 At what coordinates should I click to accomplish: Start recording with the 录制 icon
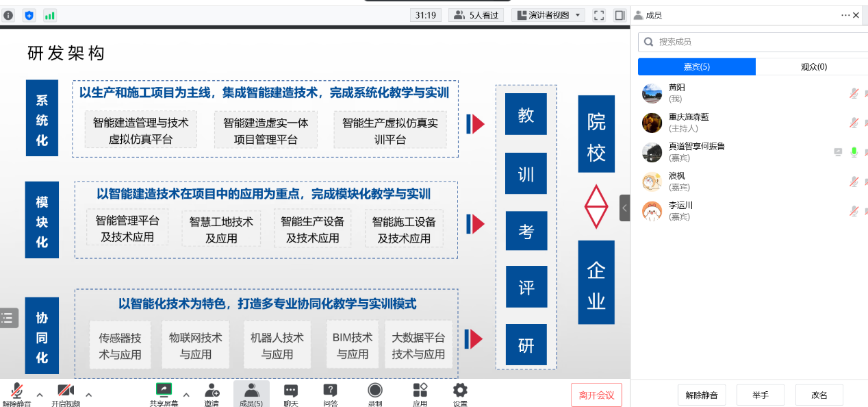tap(375, 391)
